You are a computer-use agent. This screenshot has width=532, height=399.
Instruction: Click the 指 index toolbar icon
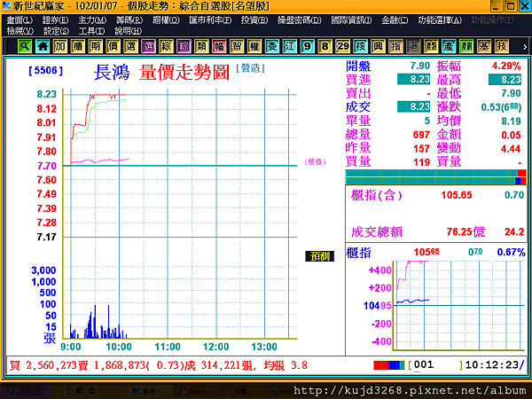pyautogui.click(x=395, y=46)
